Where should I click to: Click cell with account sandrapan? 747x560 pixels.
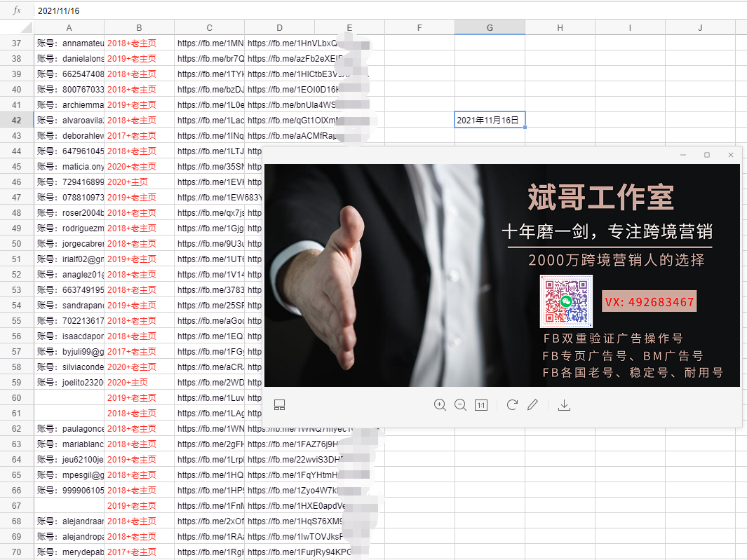[69, 306]
